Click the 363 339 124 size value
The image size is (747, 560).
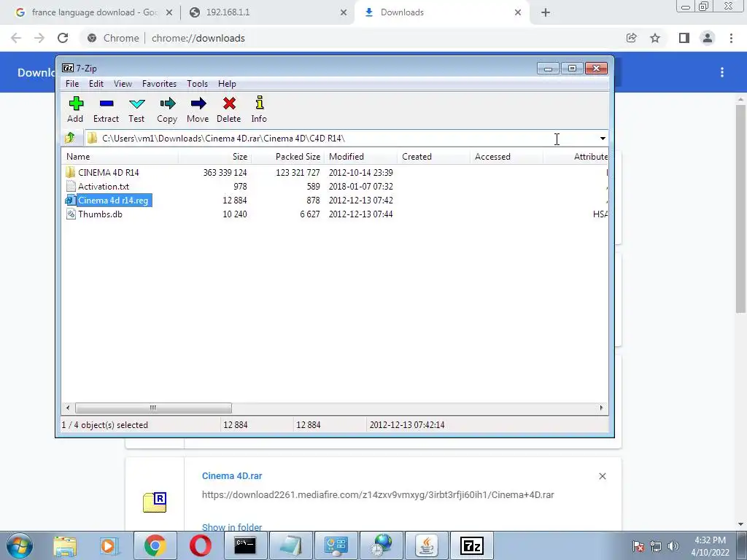click(225, 172)
